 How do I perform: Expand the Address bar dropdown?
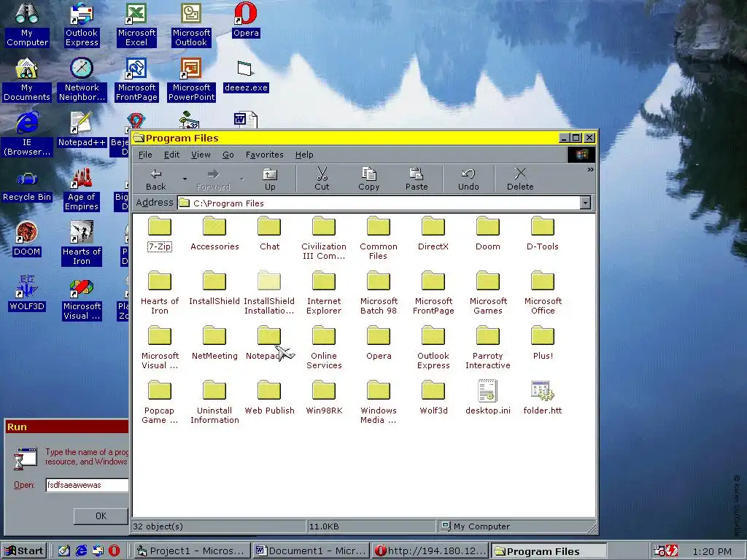586,203
